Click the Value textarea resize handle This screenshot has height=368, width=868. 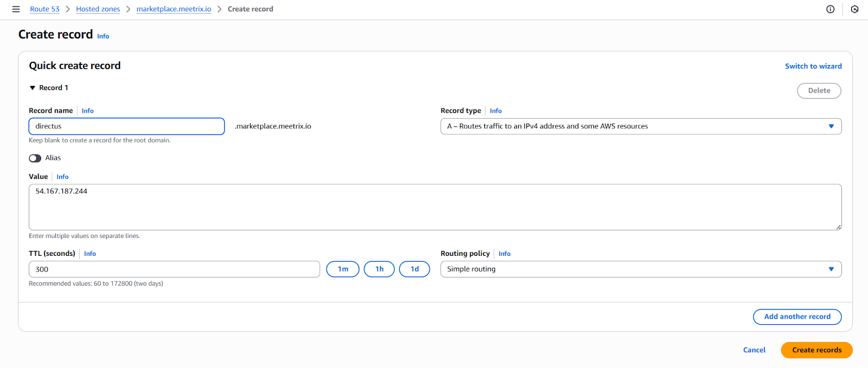pos(838,227)
